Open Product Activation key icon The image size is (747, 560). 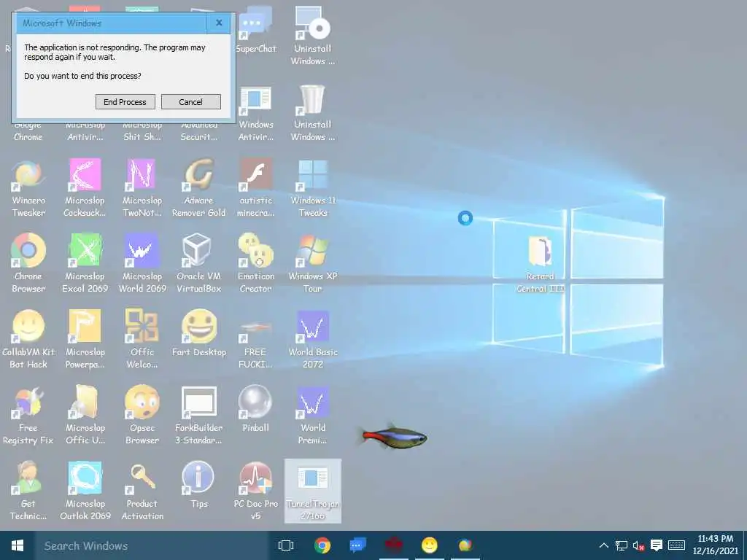142,491
